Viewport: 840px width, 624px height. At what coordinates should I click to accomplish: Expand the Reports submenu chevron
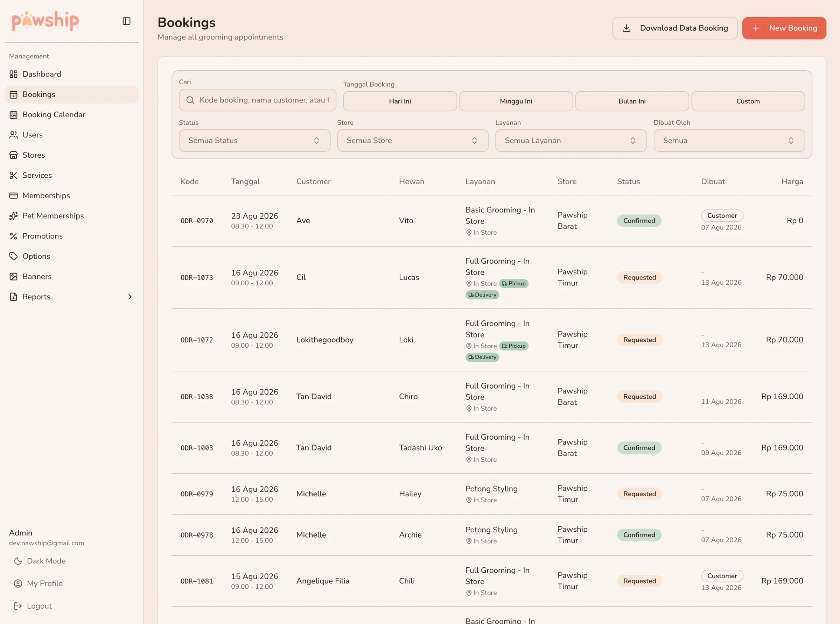[129, 297]
